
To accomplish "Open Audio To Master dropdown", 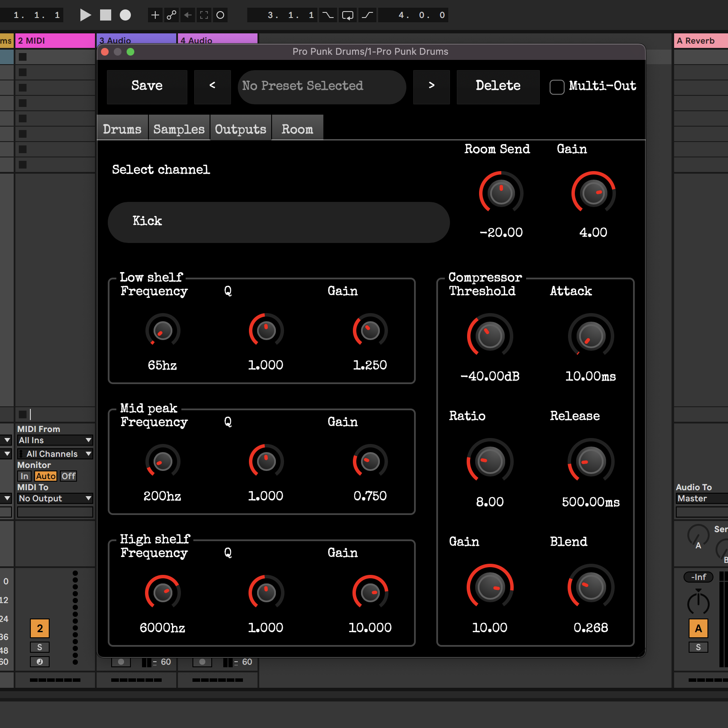I will tap(701, 498).
